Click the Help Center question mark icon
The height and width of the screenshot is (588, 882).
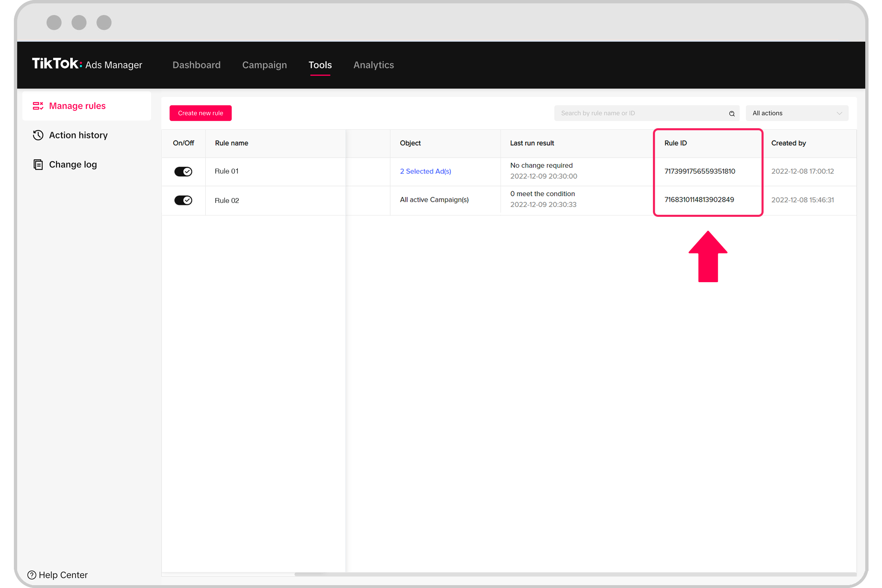pyautogui.click(x=32, y=575)
